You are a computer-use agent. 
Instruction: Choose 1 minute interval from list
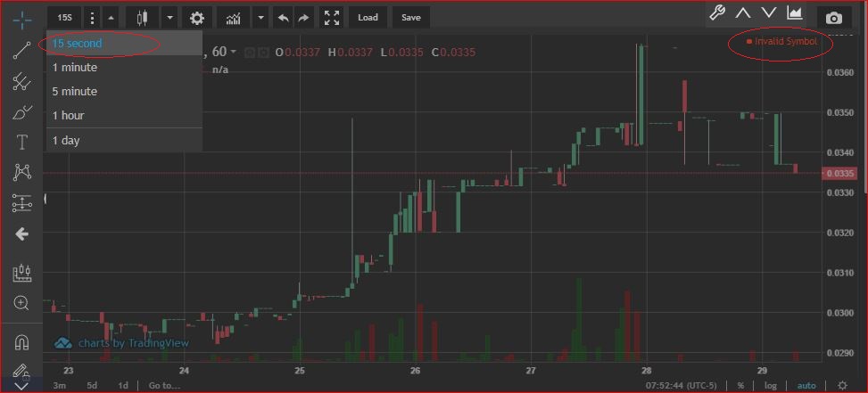[124, 68]
